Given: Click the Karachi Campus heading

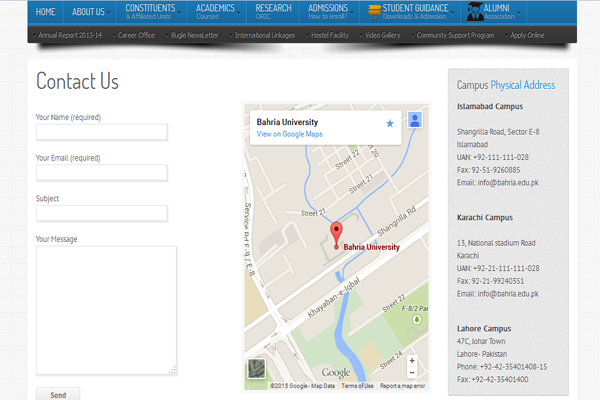Looking at the screenshot, I should point(485,217).
